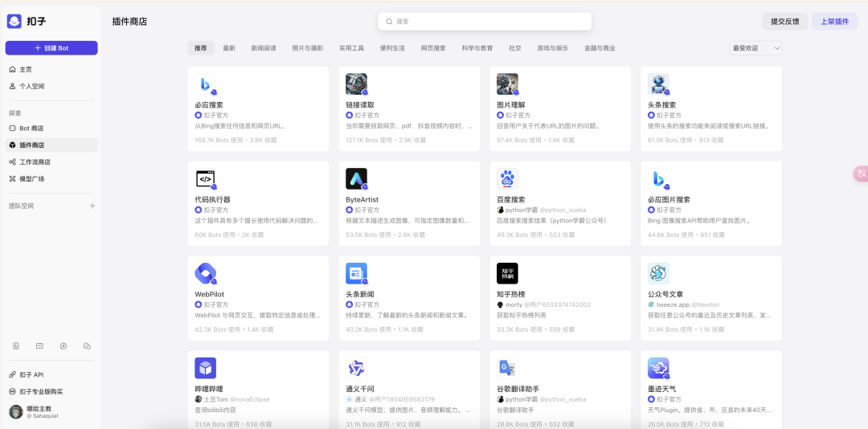Open the 头条搜索 robot icon
This screenshot has height=429, width=868.
[x=659, y=84]
